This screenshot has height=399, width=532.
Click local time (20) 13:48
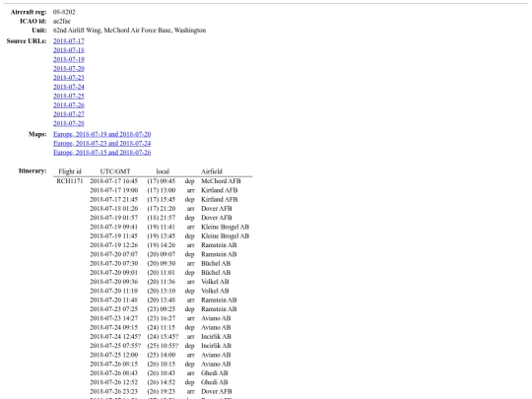coord(162,300)
